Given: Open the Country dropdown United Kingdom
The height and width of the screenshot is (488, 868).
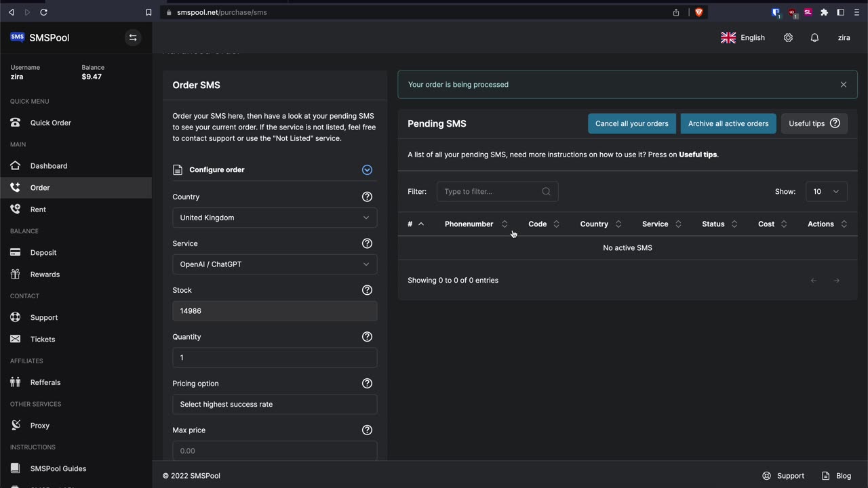Looking at the screenshot, I should [275, 218].
